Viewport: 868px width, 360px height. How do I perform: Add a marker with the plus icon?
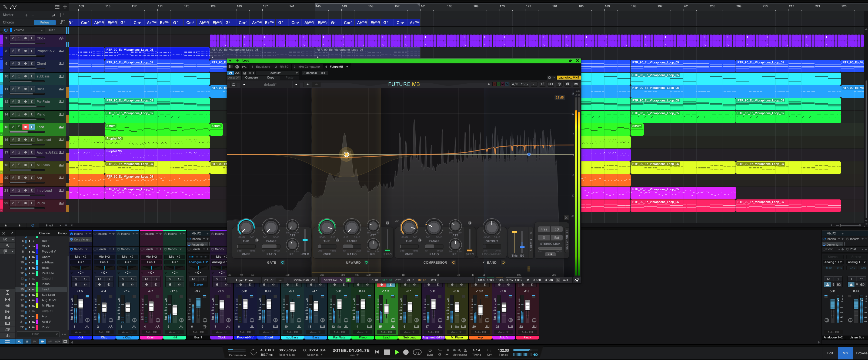click(x=26, y=15)
